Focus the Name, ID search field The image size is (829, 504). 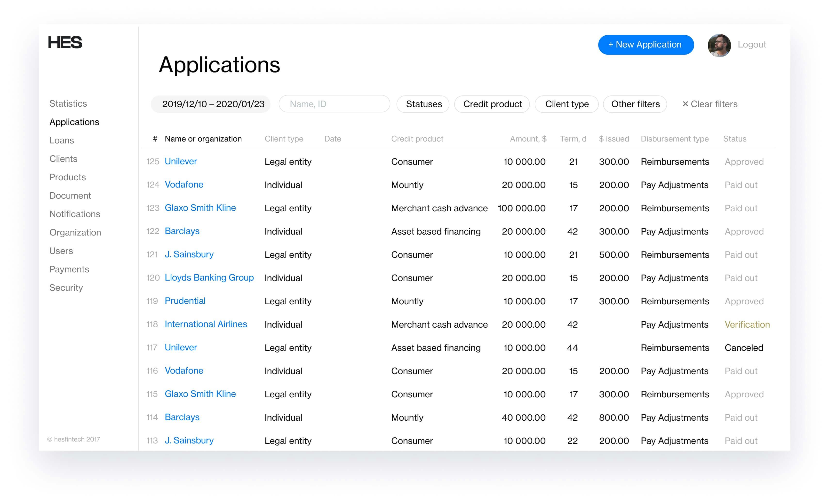coord(334,104)
